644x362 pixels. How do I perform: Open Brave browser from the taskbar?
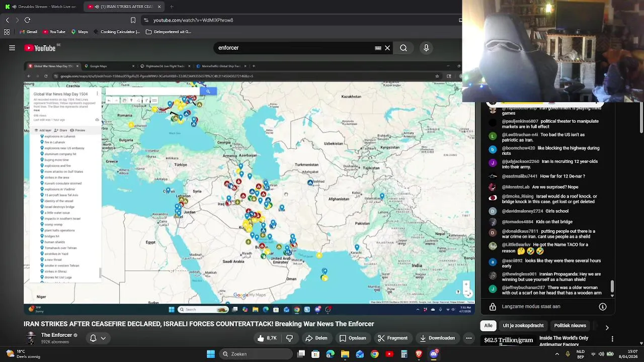(x=419, y=354)
